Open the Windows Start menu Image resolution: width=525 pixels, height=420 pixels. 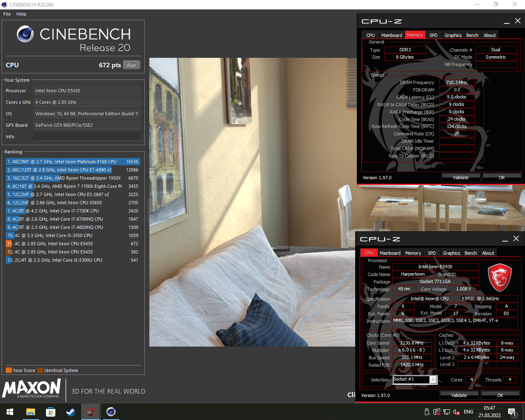tap(10, 412)
